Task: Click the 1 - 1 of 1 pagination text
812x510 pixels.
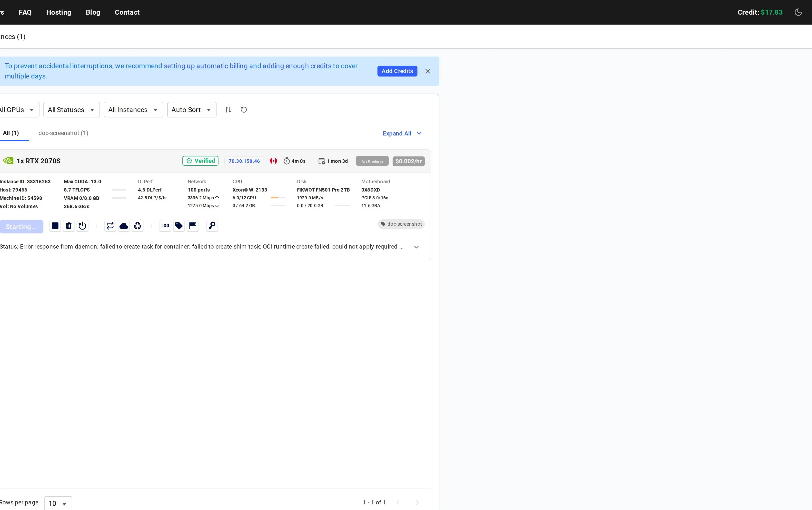Action: [374, 502]
